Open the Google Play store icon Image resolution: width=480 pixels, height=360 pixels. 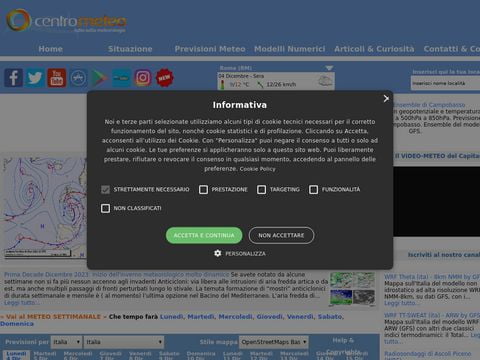[x=100, y=78]
